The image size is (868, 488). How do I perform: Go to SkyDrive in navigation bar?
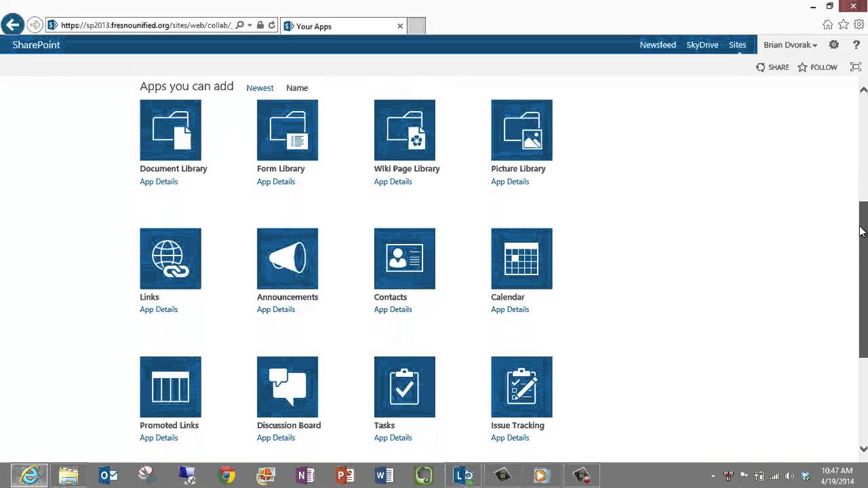coord(702,45)
